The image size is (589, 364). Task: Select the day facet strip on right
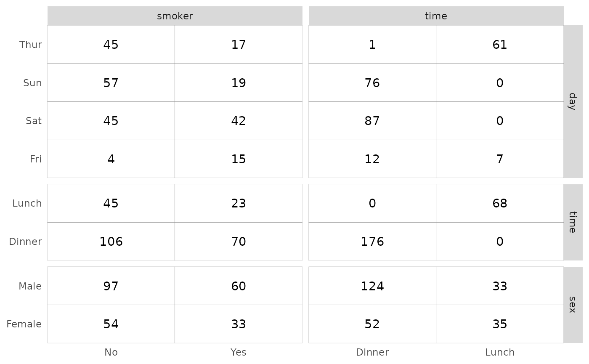pyautogui.click(x=573, y=101)
